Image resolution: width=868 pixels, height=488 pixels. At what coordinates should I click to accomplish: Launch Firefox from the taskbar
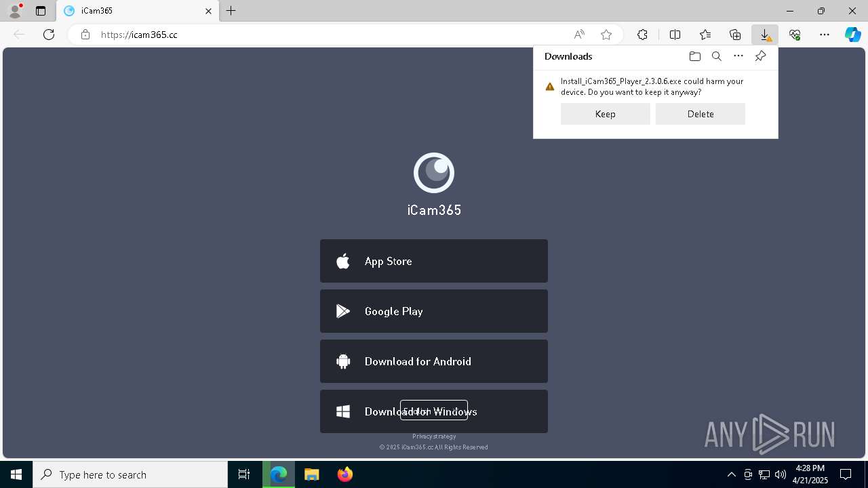[x=345, y=474]
